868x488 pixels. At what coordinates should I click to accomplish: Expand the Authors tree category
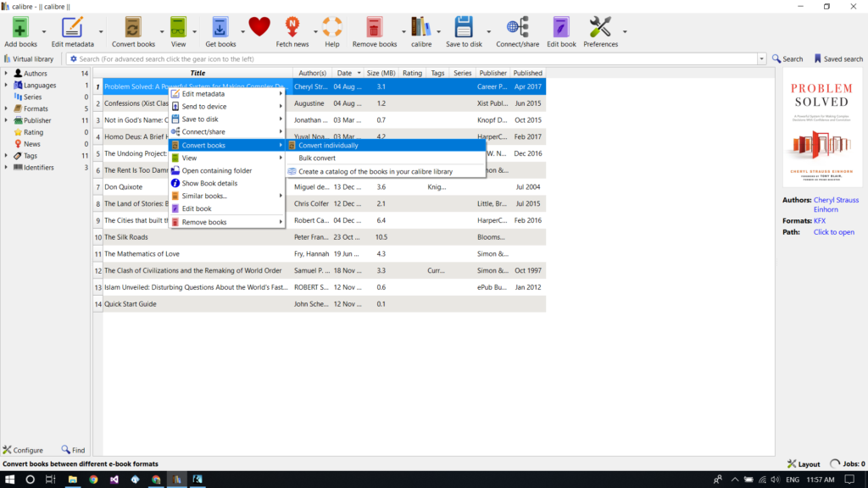tap(6, 74)
